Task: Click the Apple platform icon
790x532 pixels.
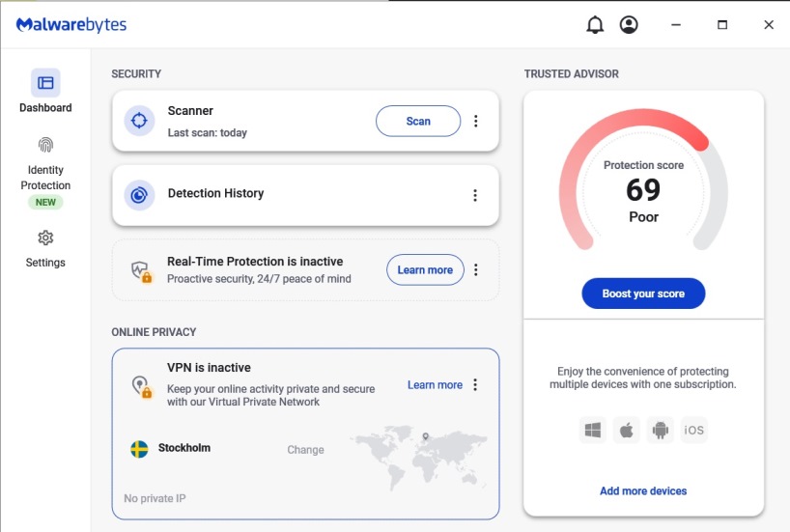Action: click(626, 430)
